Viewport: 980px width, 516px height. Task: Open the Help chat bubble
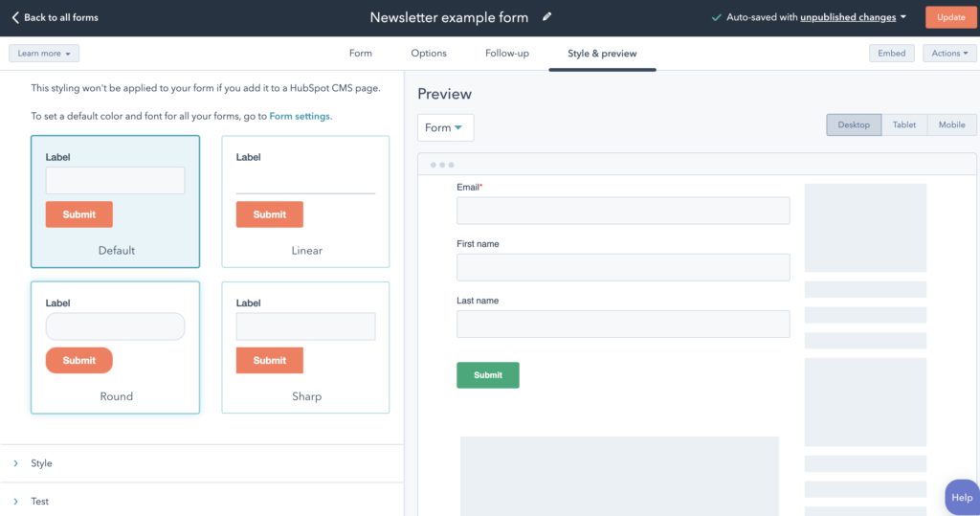coord(962,497)
